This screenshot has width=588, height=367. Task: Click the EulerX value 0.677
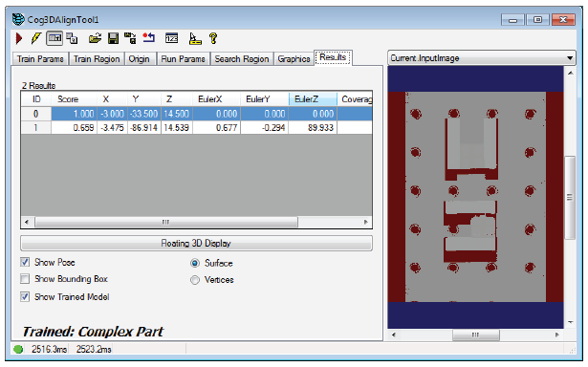[227, 128]
